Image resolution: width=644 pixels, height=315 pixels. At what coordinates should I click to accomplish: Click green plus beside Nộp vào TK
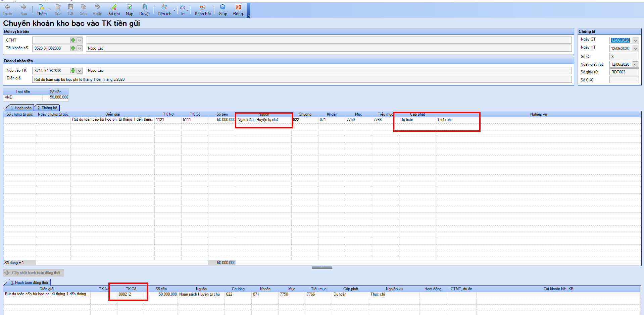point(73,71)
